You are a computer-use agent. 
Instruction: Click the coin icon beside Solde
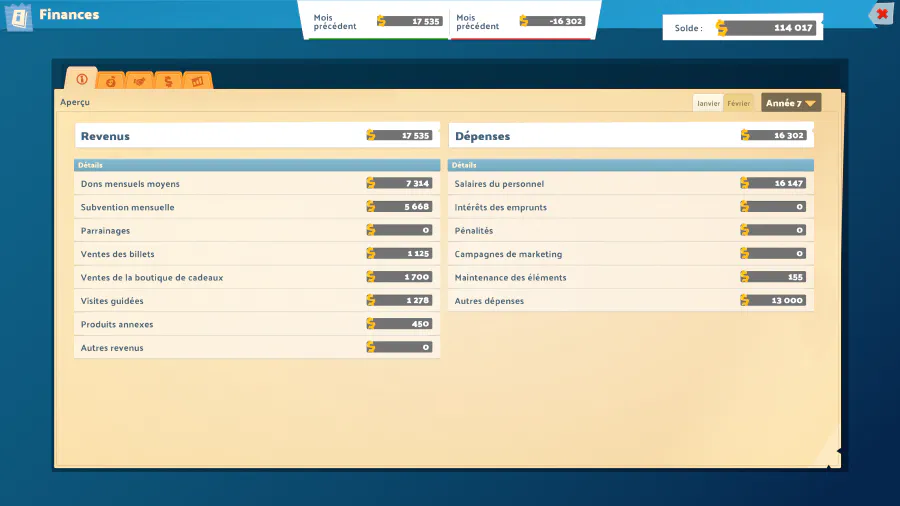(722, 28)
